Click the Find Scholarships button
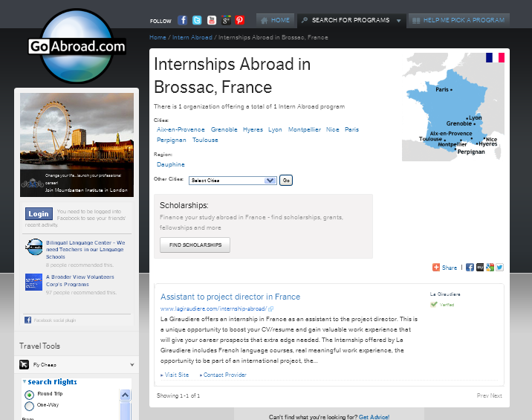 tap(195, 245)
